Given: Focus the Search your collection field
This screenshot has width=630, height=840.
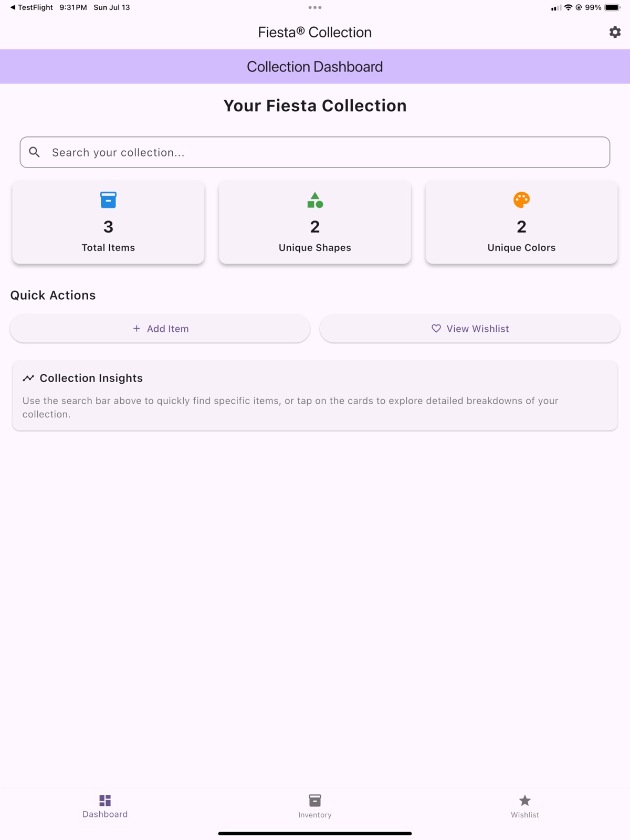Looking at the screenshot, I should [x=315, y=152].
